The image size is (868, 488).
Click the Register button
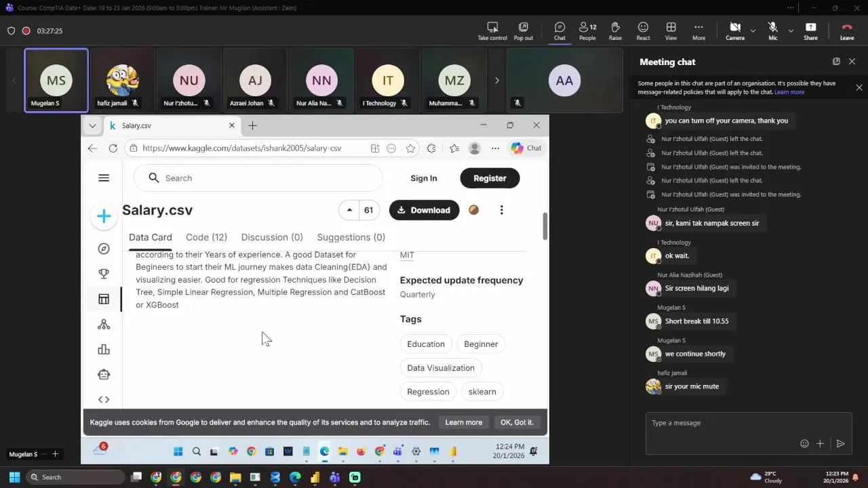click(x=490, y=178)
